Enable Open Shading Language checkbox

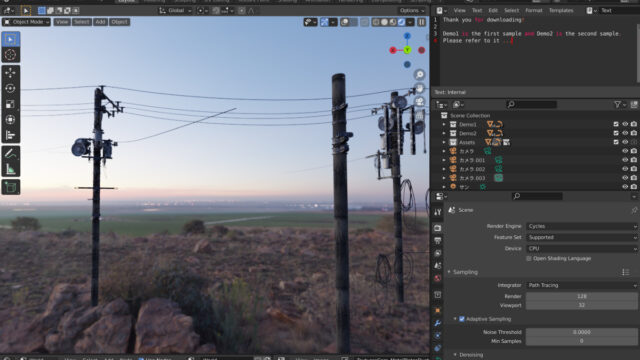click(x=529, y=259)
